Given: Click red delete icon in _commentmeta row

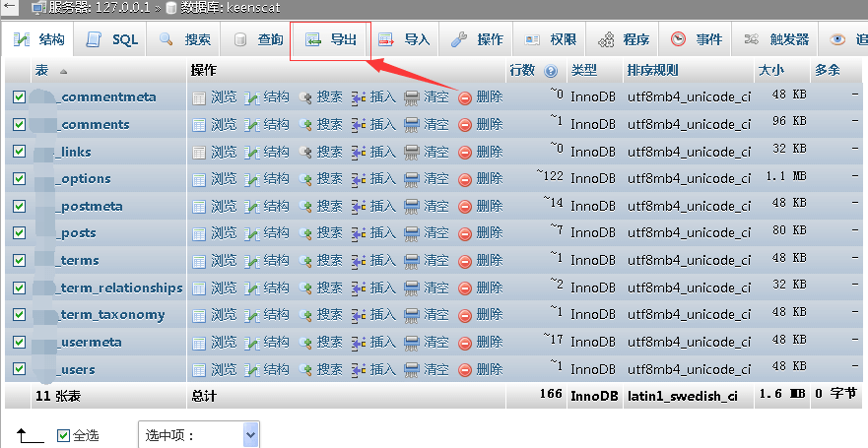Looking at the screenshot, I should point(465,98).
